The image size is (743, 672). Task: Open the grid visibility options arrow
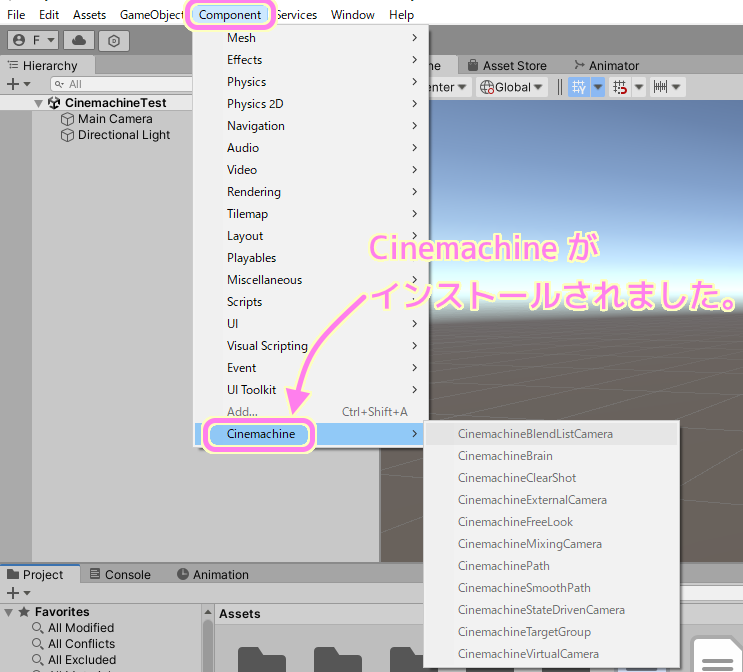point(598,87)
